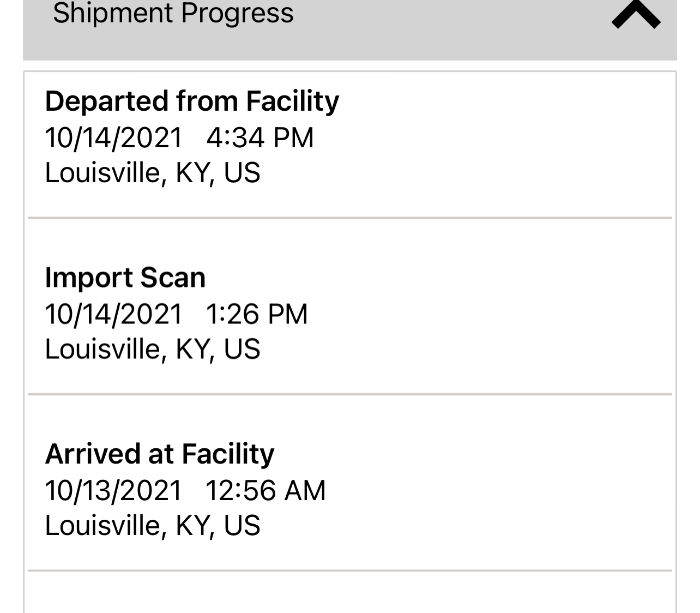Click the 1:26 PM import scan time
The image size is (700, 613).
point(257,314)
